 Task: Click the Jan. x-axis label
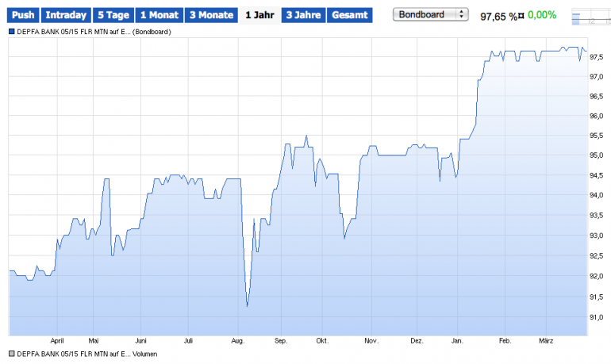tap(458, 341)
